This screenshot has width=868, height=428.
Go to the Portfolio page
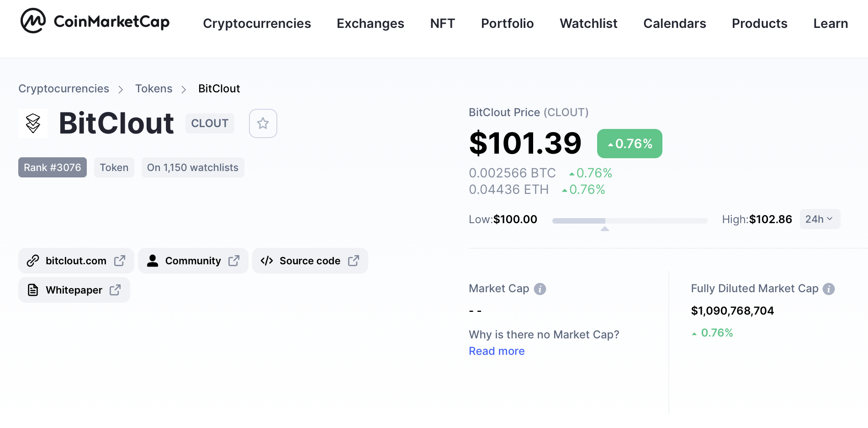pos(508,23)
